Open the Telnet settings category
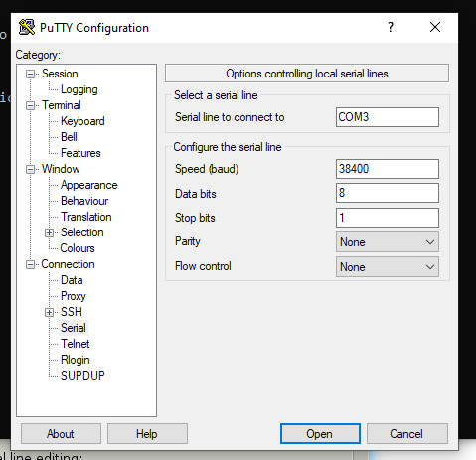This screenshot has height=460, width=476. pyautogui.click(x=76, y=344)
